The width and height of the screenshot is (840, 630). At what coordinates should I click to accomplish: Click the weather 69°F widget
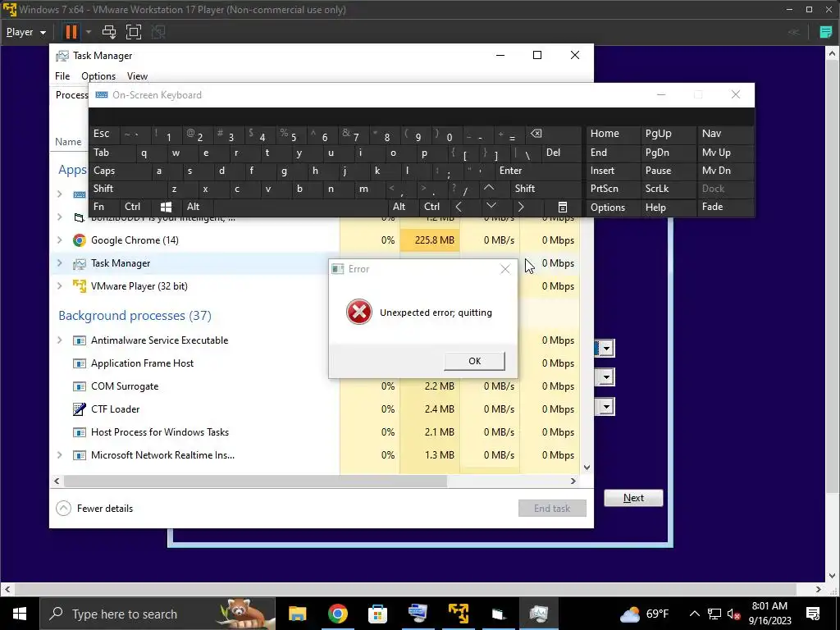[x=645, y=614]
